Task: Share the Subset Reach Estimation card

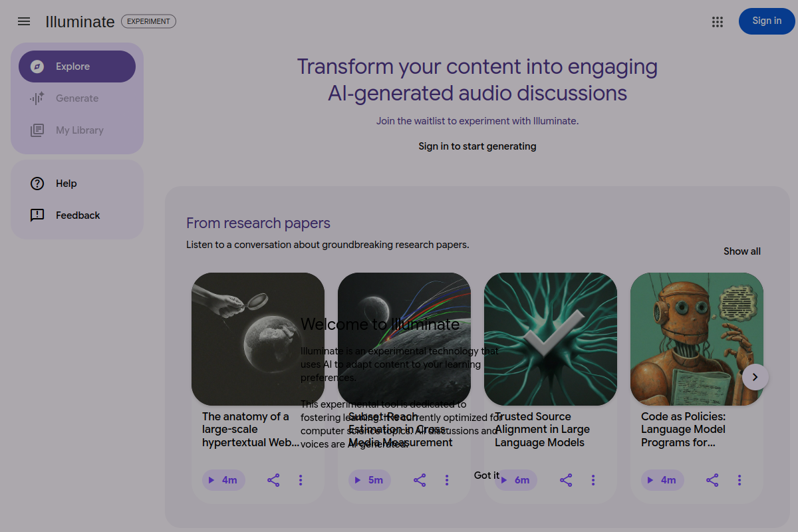Action: coord(420,480)
